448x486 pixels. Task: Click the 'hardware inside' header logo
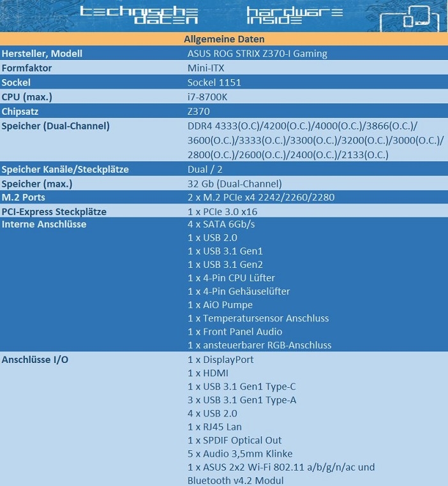pyautogui.click(x=295, y=15)
